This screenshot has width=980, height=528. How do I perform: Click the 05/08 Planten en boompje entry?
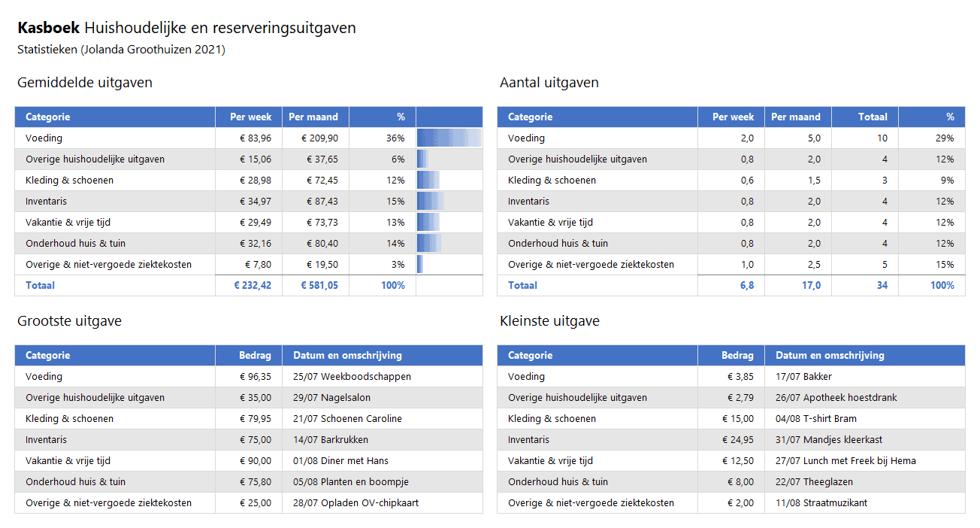click(x=350, y=482)
